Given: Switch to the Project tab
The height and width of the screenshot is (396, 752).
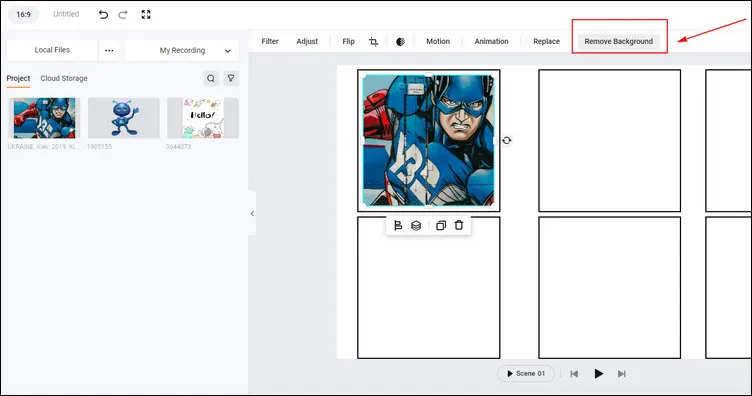Looking at the screenshot, I should click(18, 78).
